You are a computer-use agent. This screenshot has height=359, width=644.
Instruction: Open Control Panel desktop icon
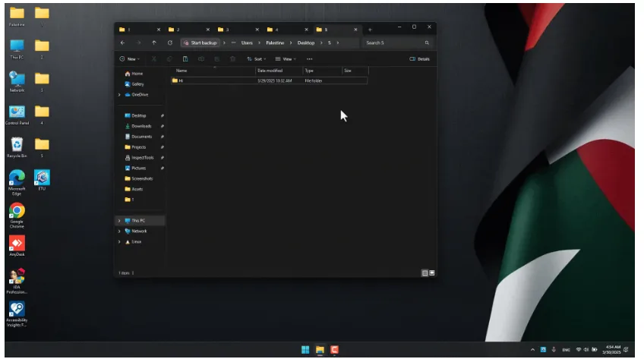point(17,115)
